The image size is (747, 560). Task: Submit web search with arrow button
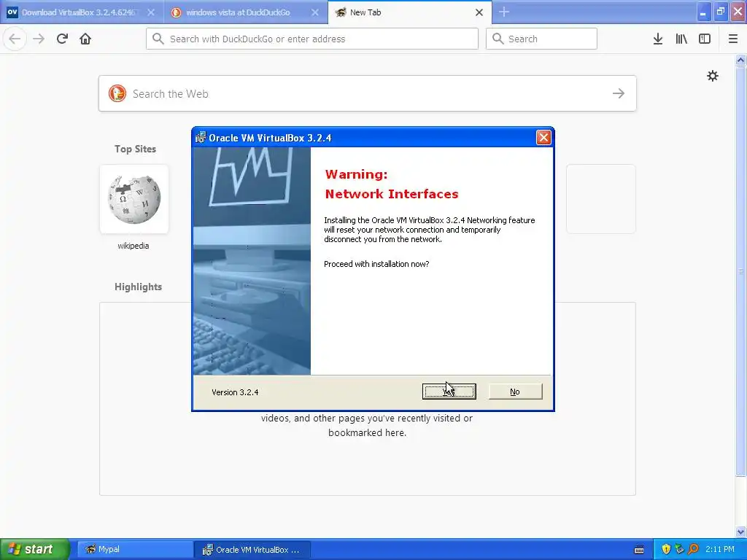(x=619, y=93)
